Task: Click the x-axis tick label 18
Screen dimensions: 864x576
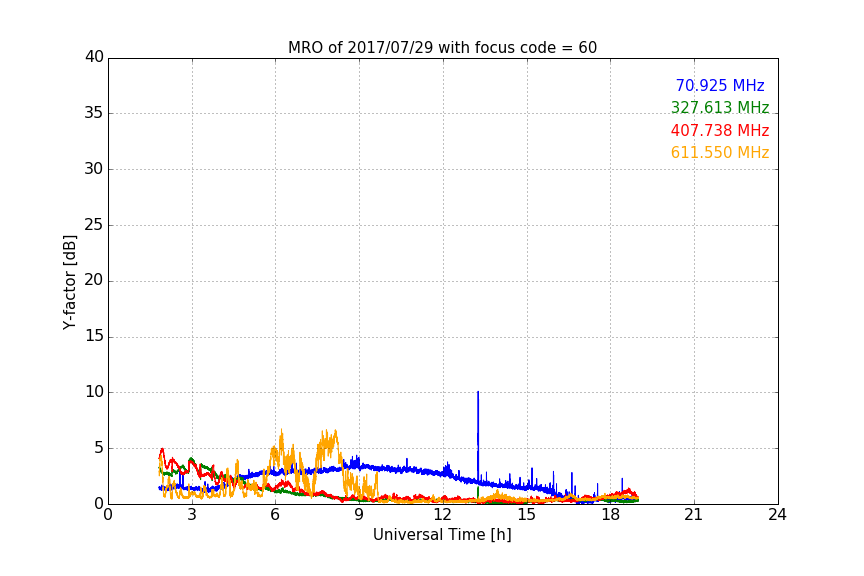Action: click(x=611, y=515)
